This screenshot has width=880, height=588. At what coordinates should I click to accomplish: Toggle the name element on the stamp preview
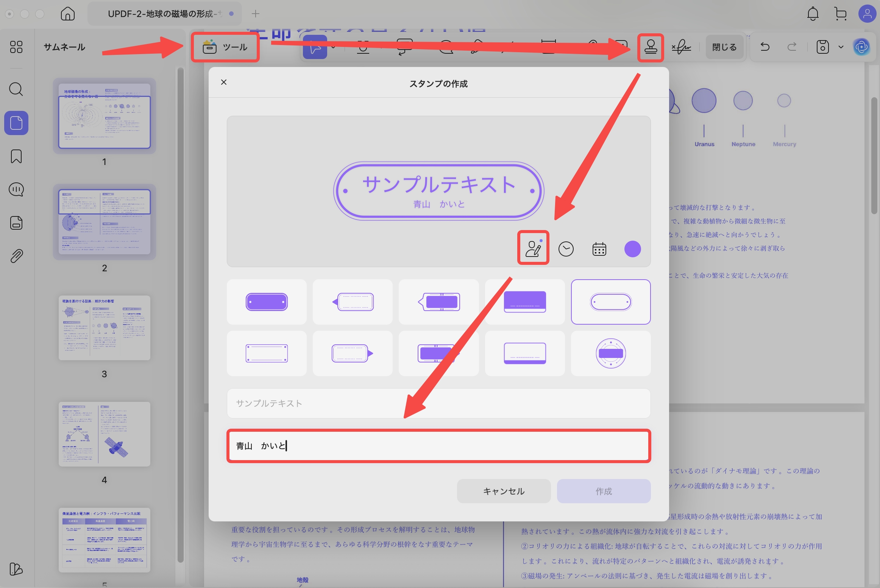pyautogui.click(x=533, y=249)
